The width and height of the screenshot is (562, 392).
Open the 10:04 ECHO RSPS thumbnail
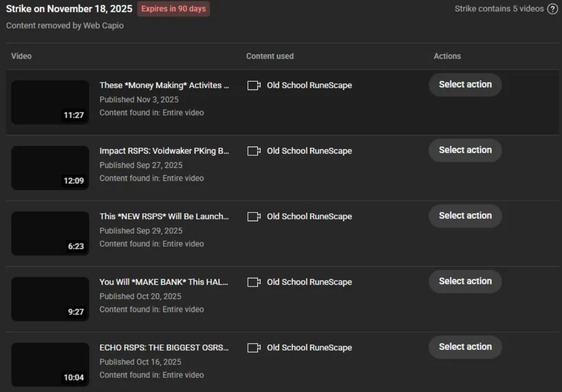(x=50, y=364)
